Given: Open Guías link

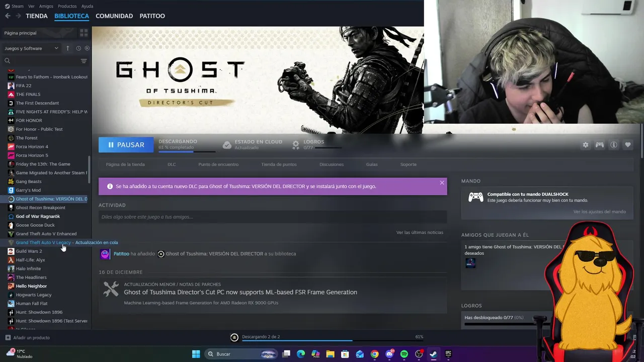Looking at the screenshot, I should tap(372, 164).
